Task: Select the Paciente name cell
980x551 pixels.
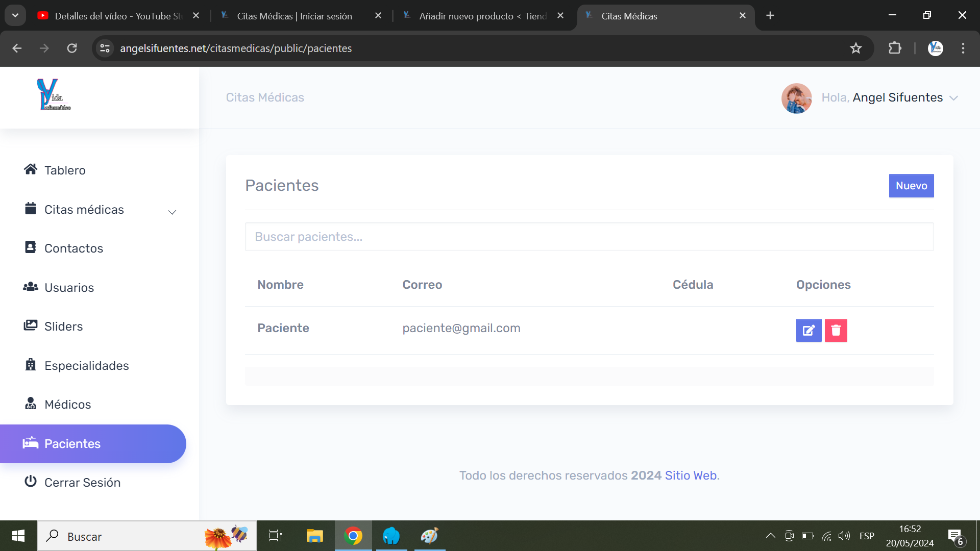Action: pyautogui.click(x=283, y=328)
